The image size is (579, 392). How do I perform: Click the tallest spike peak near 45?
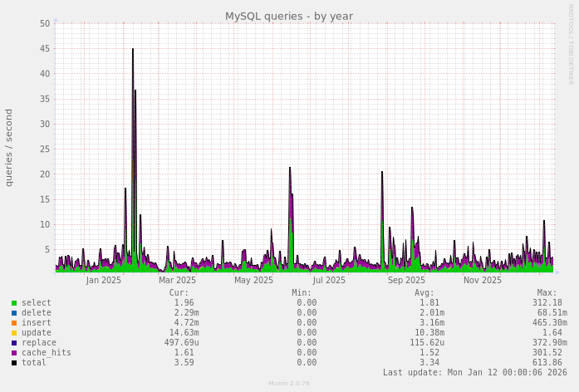[x=133, y=49]
